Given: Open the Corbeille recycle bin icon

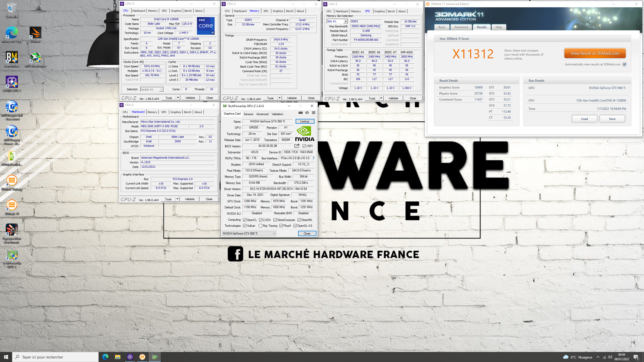Looking at the screenshot, I should (x=12, y=10).
